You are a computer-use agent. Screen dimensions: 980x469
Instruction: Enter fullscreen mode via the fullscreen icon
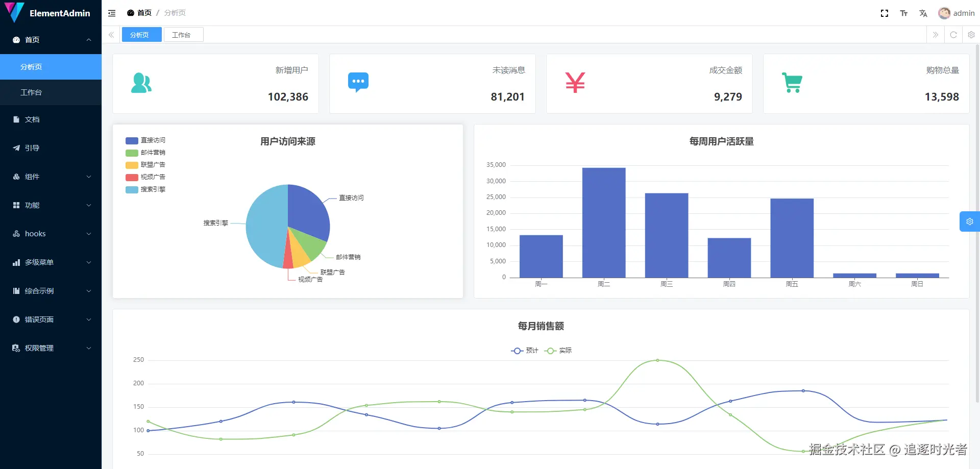pos(885,13)
